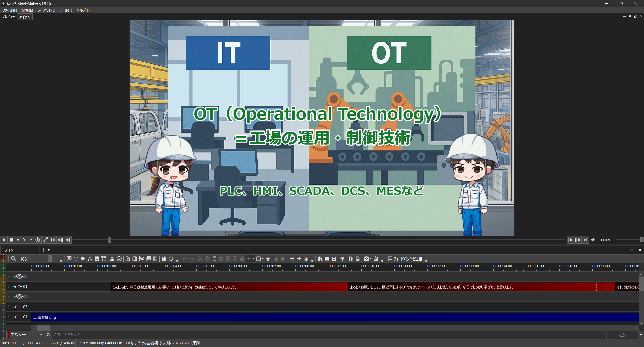Screen dimensions: 644x347
Task: Toggle visibility of layer 02
Action: [x=19, y=296]
